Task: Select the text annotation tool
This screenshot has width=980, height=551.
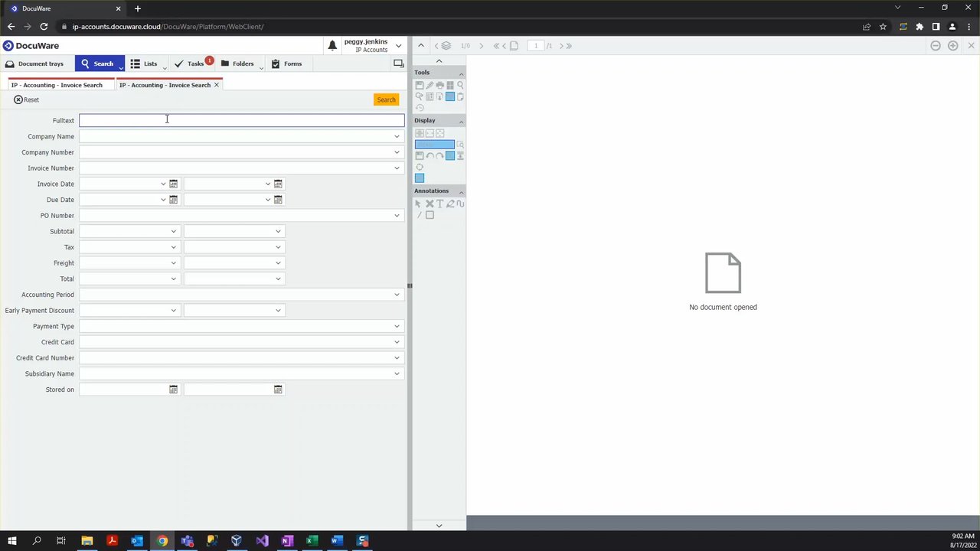Action: click(x=439, y=204)
